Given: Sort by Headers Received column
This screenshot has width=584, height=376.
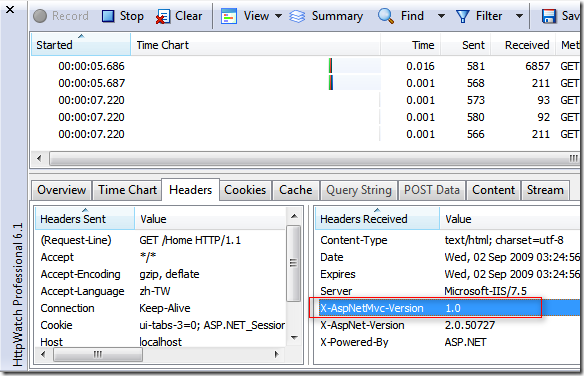Looking at the screenshot, I should pos(377,219).
